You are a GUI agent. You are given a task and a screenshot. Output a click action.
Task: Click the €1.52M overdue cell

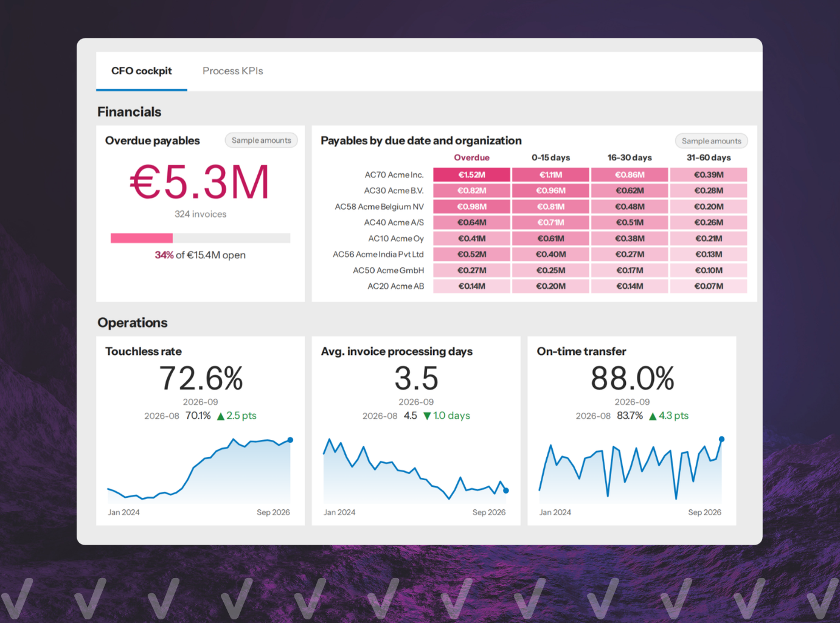pyautogui.click(x=471, y=175)
